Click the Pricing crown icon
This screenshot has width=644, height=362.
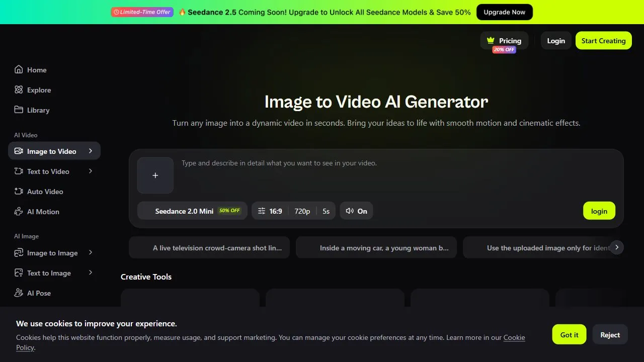[491, 41]
